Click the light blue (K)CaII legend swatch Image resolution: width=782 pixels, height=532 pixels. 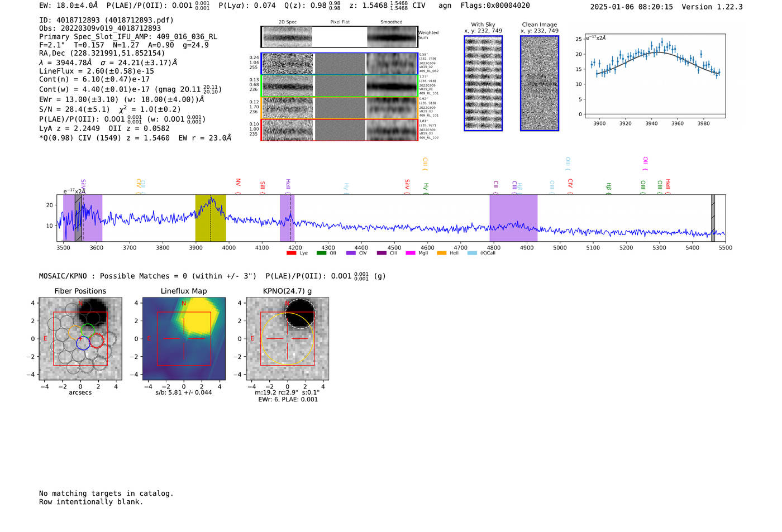(x=473, y=253)
